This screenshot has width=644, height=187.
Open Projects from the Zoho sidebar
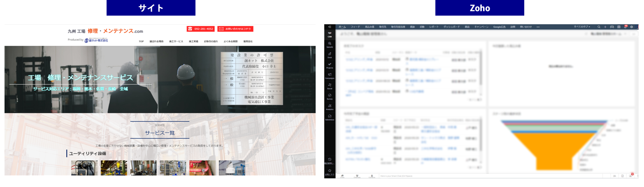tap(330, 66)
